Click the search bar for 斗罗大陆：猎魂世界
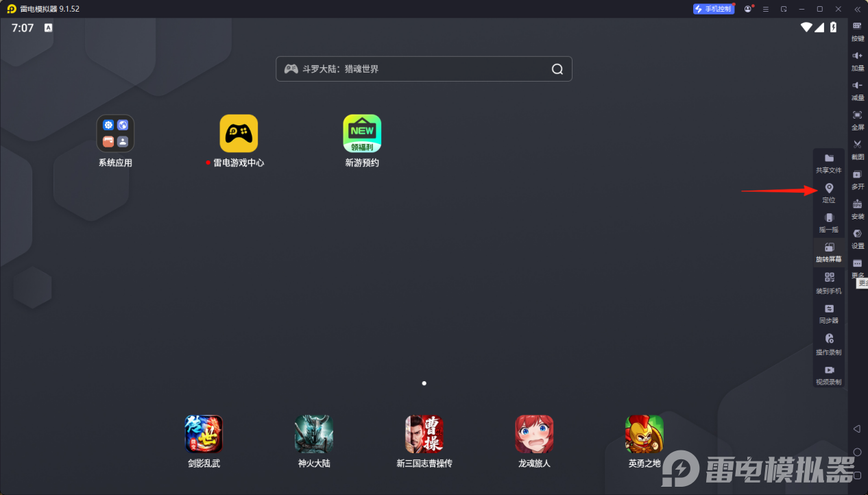The image size is (868, 495). point(424,69)
